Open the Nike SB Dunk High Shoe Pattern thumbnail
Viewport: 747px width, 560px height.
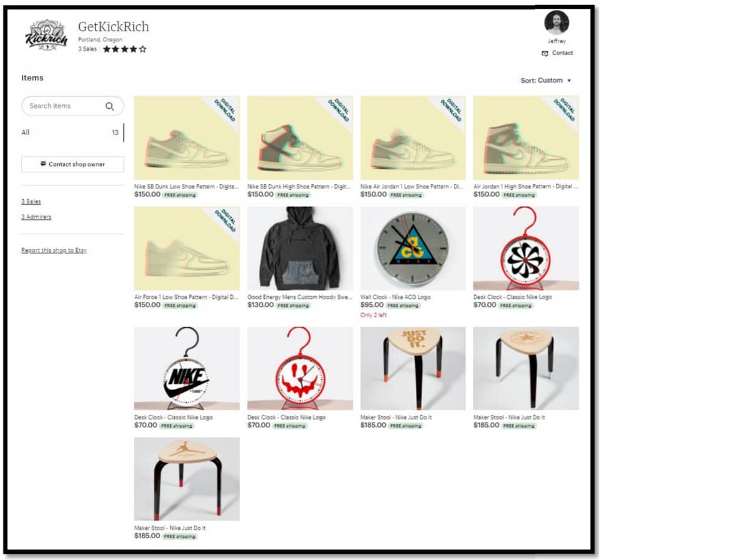[x=300, y=138]
